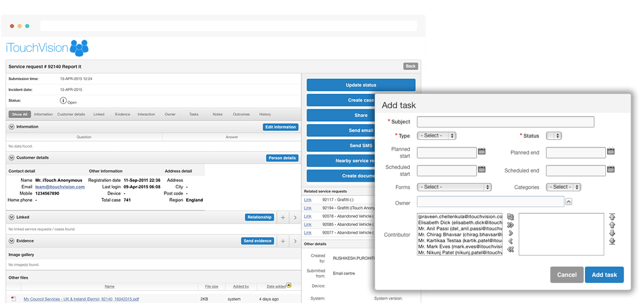Click the plus icon in Linked section

click(283, 218)
